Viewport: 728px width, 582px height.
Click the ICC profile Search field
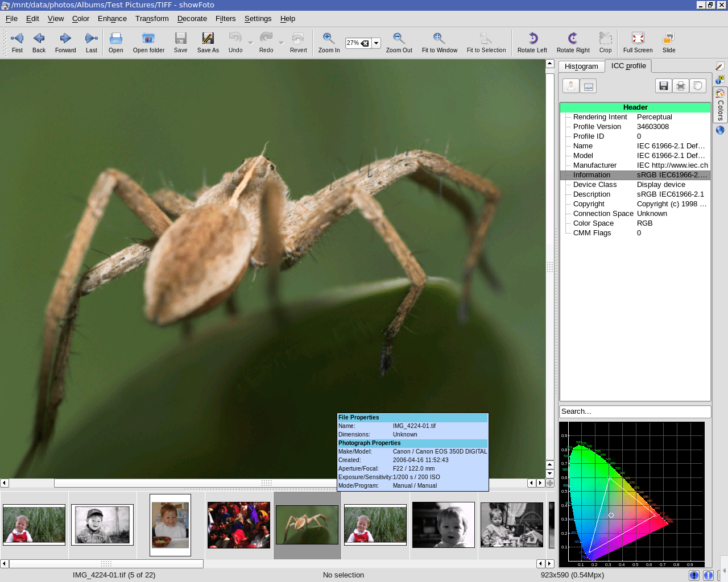coord(635,411)
